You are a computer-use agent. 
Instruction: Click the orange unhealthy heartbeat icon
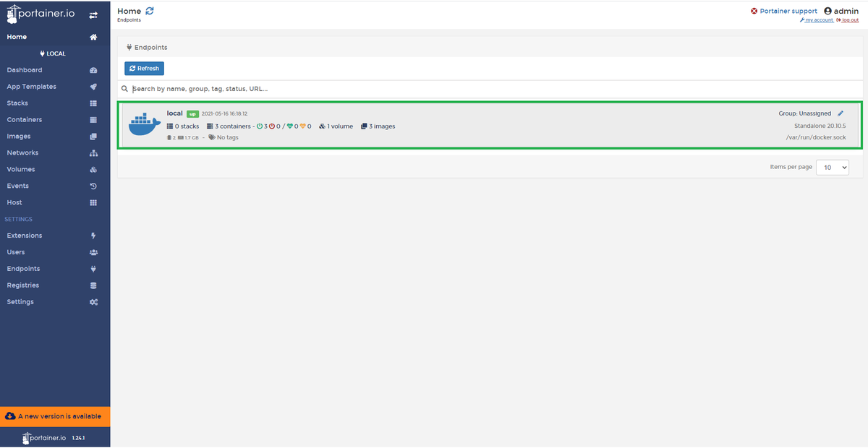pos(303,126)
